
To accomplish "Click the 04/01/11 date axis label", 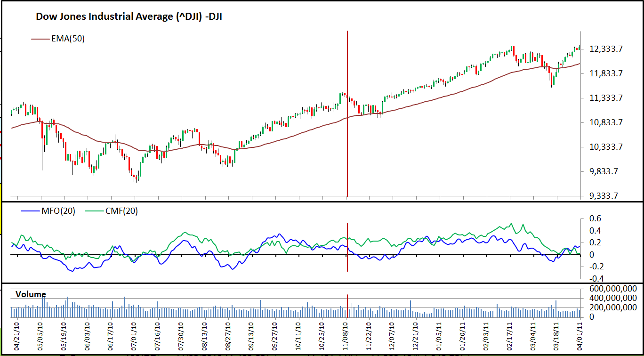I will coord(580,336).
